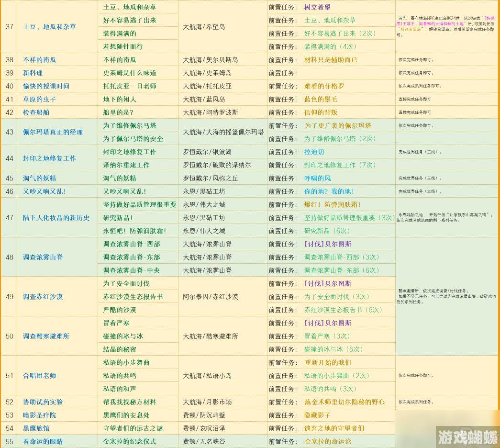This screenshot has height=448, width=500.
Task: Open series 愉快的授课时间
Action: click(46, 86)
